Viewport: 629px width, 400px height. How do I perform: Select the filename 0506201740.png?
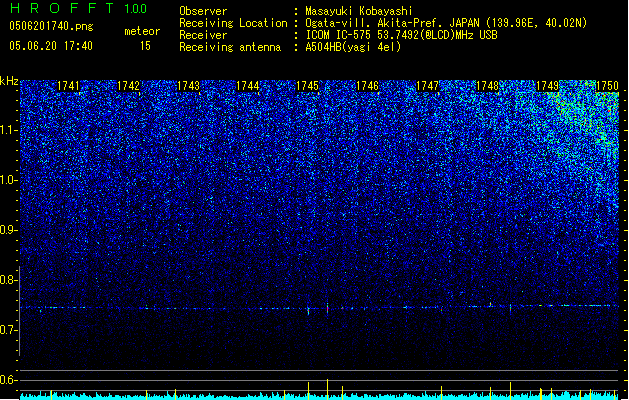[x=51, y=26]
